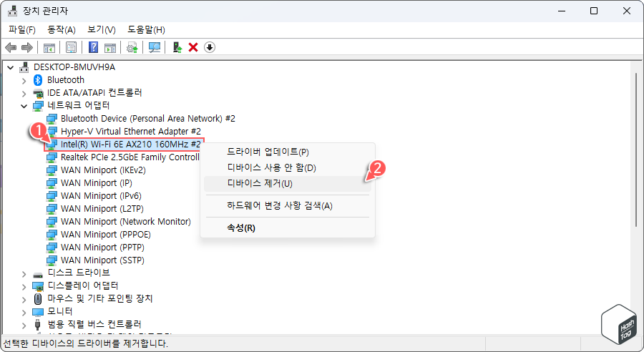Viewport: 644px width, 352px height.
Task: Click the DESKTOP-BMUVH9A computer icon
Action: pyautogui.click(x=24, y=67)
